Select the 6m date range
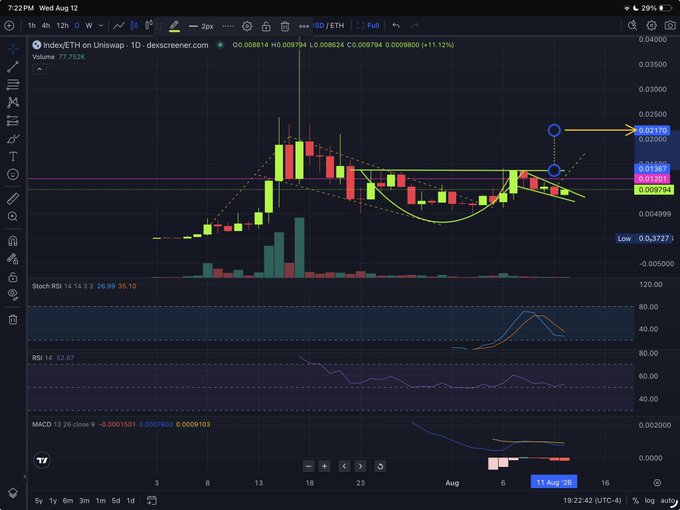680x510 pixels. point(68,500)
